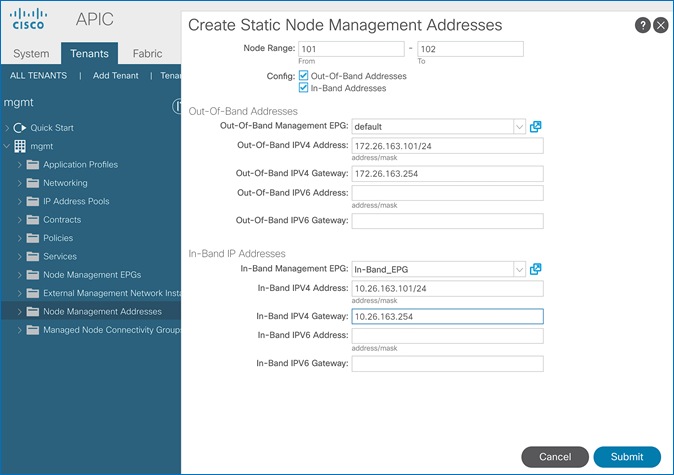Viewport: 674px width, 475px height.
Task: Open the Out-Of-Band Management EPG clone icon
Action: [536, 126]
